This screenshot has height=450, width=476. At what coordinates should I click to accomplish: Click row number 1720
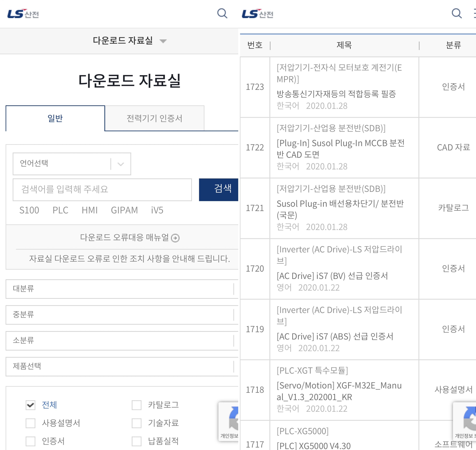click(x=255, y=269)
